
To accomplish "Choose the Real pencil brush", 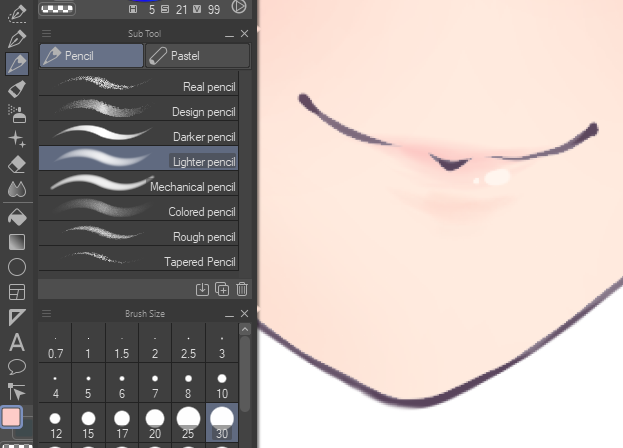I will tap(138, 84).
